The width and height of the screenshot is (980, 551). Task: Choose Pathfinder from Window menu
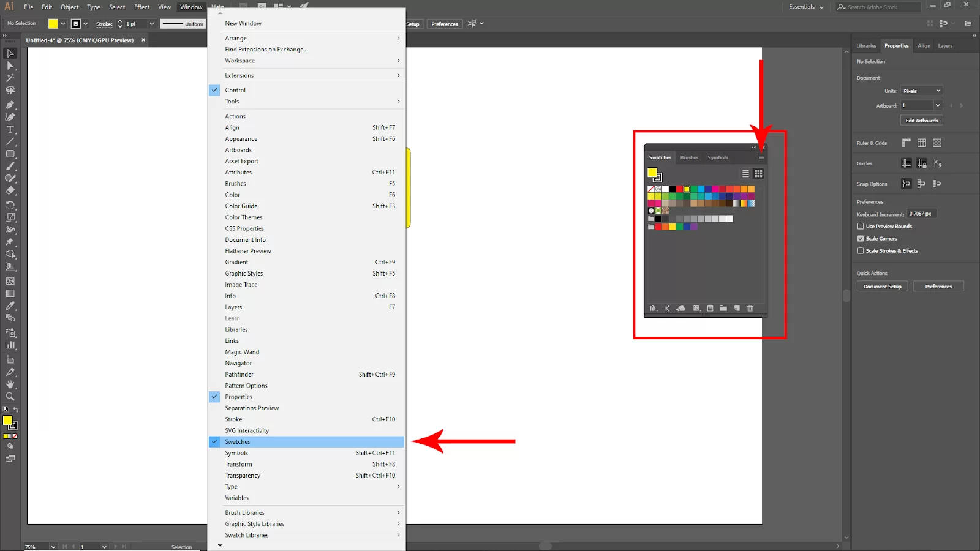(x=306, y=374)
